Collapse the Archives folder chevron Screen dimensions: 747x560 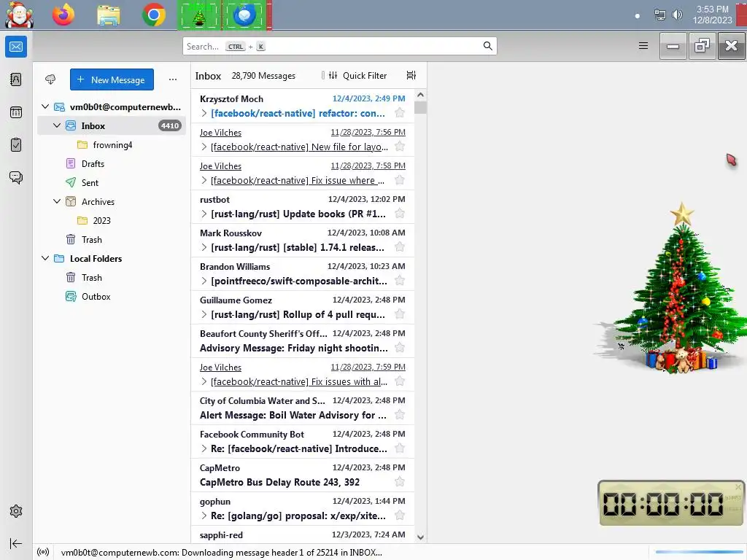[x=57, y=201]
